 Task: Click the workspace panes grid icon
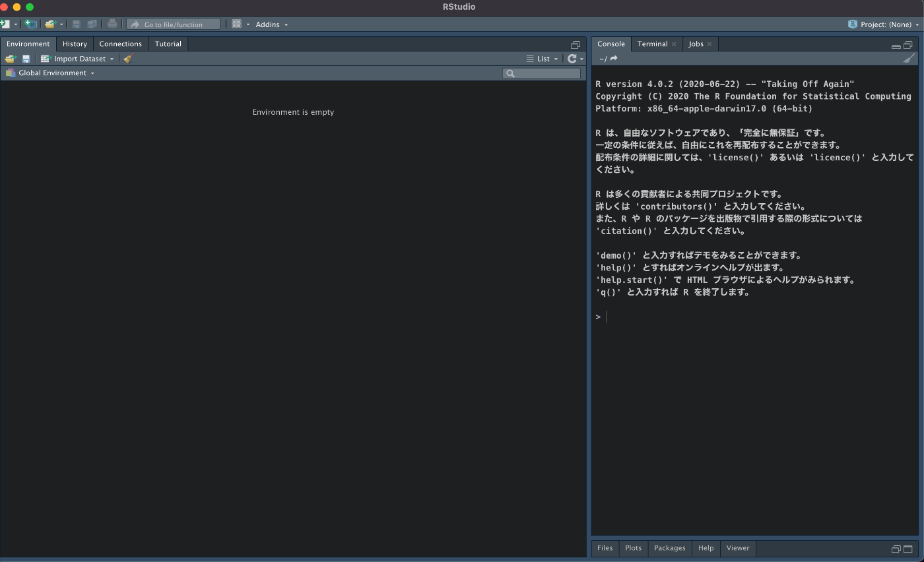coord(236,24)
